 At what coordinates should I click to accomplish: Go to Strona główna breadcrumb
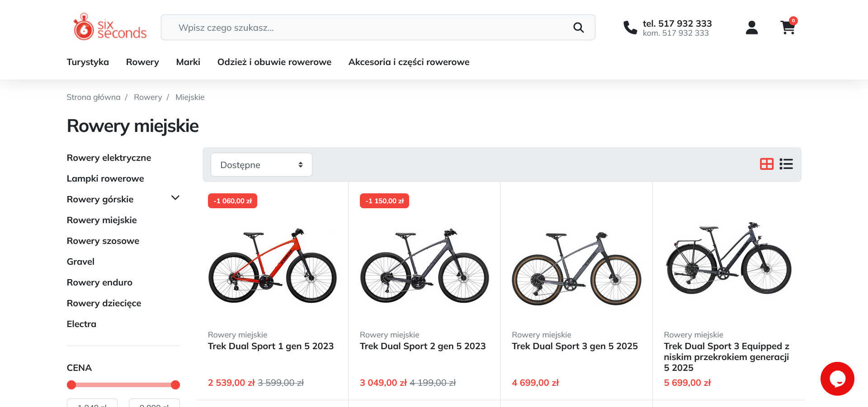tap(94, 97)
